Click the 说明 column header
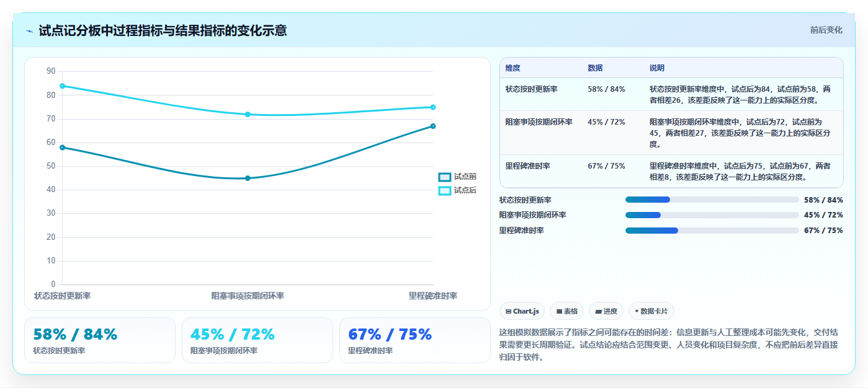 [657, 68]
